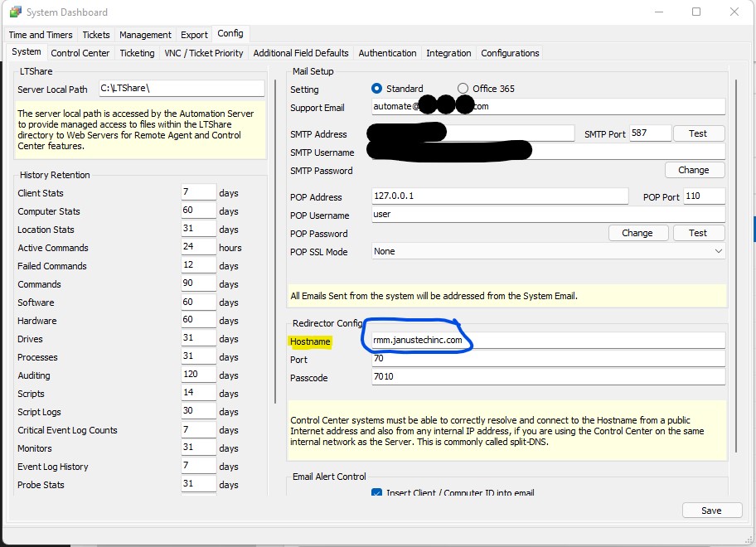Open the Management tab
This screenshot has height=547, width=756.
click(x=145, y=35)
